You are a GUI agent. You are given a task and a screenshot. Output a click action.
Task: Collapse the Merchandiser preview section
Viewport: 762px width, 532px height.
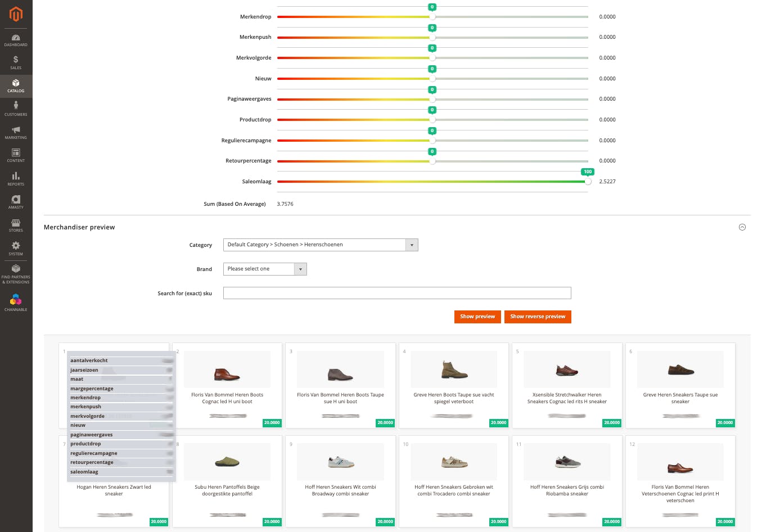(x=742, y=227)
